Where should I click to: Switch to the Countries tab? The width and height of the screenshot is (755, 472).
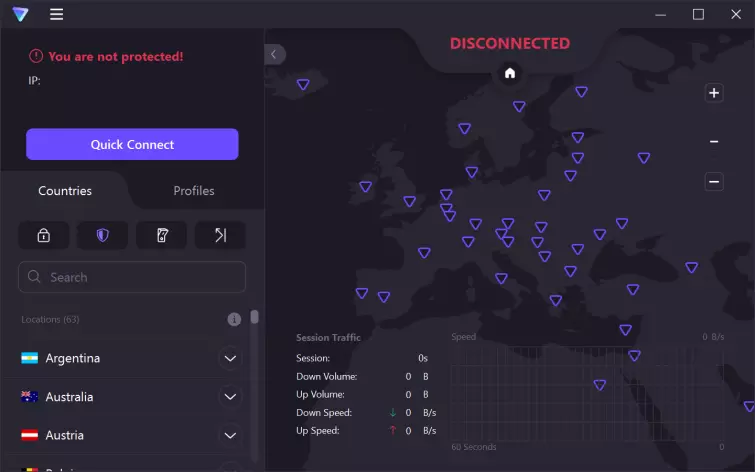[x=65, y=190]
